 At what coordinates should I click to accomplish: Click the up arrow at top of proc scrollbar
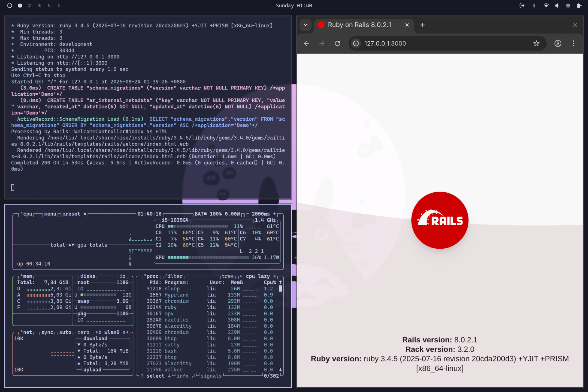pyautogui.click(x=281, y=282)
